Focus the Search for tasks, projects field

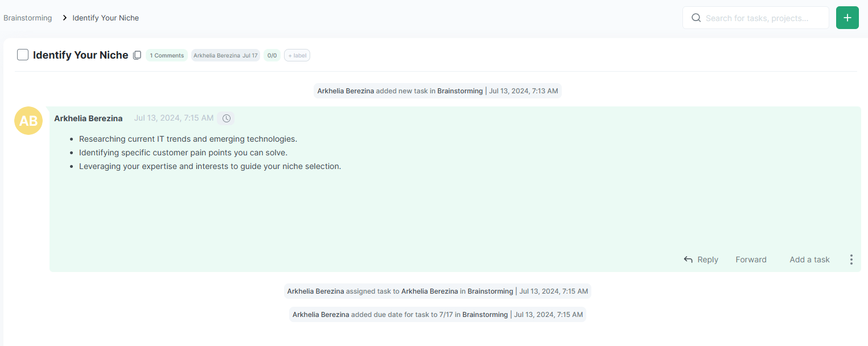click(x=763, y=18)
